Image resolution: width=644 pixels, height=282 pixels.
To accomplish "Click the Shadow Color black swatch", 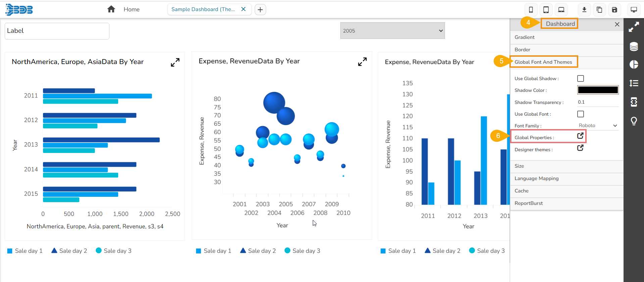I will pyautogui.click(x=598, y=90).
